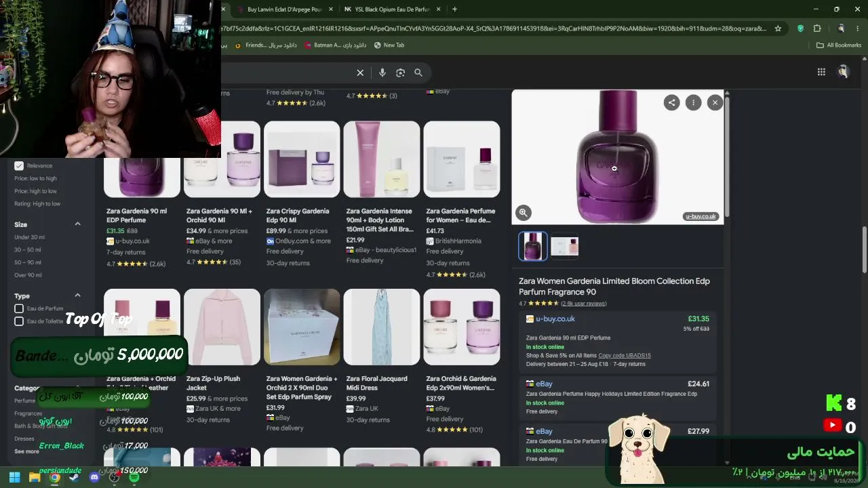Sort by Rating: High to low
Viewport: 868px width, 488px height.
37,204
